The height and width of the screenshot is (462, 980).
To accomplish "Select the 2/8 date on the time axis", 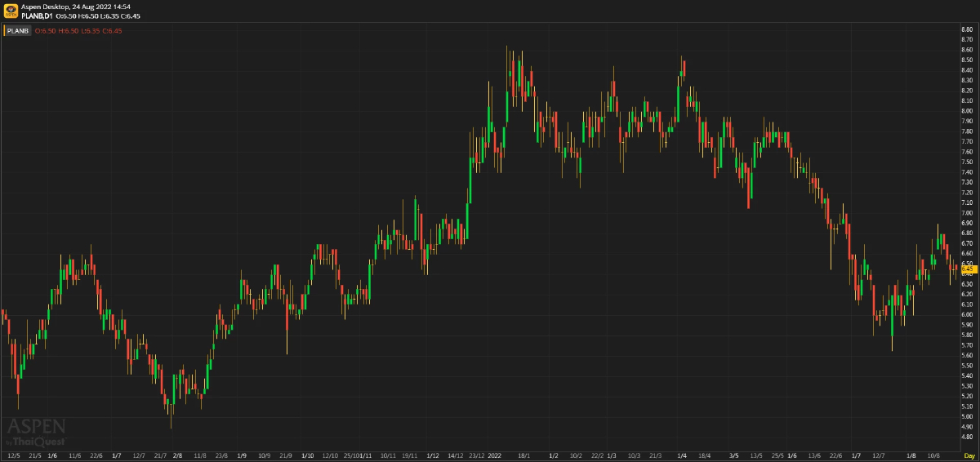I will (177, 455).
